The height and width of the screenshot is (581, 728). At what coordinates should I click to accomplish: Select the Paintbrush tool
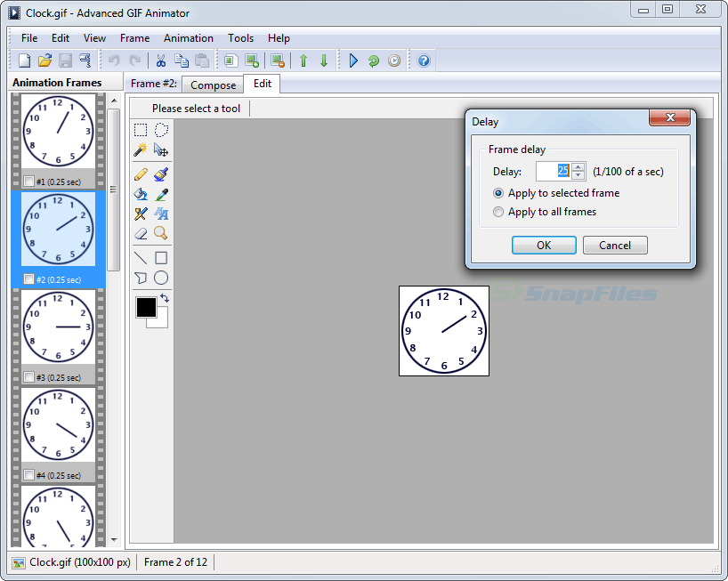coord(161,174)
